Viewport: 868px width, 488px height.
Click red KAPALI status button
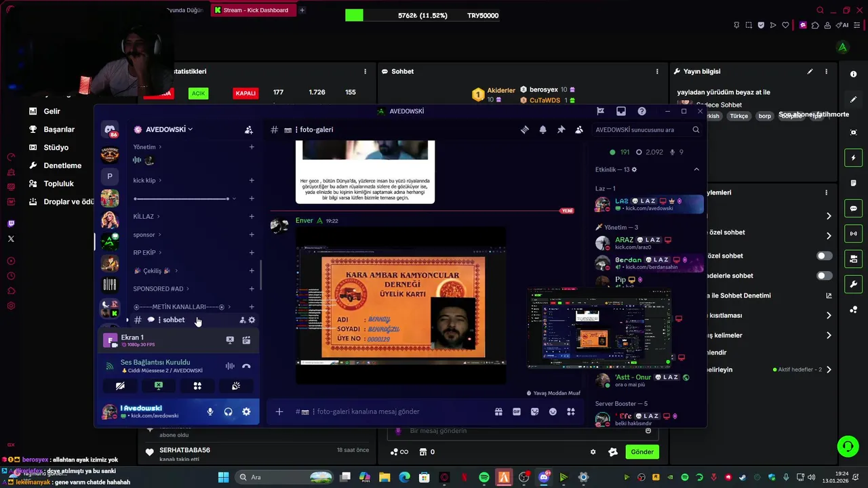coord(245,94)
